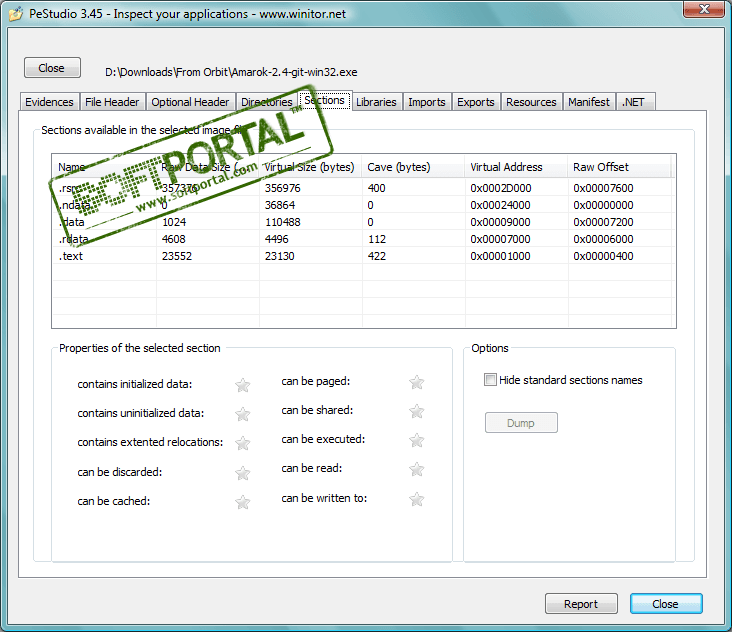
Task: Click cave value 400
Action: 376,188
